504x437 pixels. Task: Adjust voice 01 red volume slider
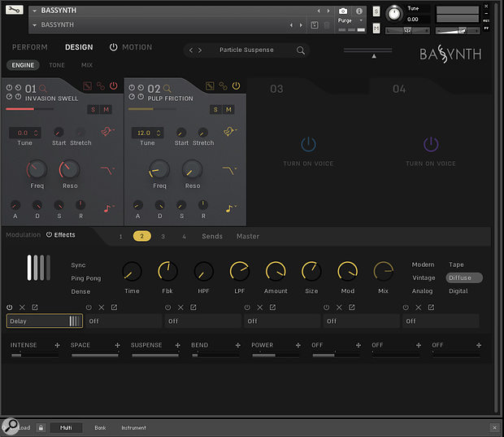[29, 109]
